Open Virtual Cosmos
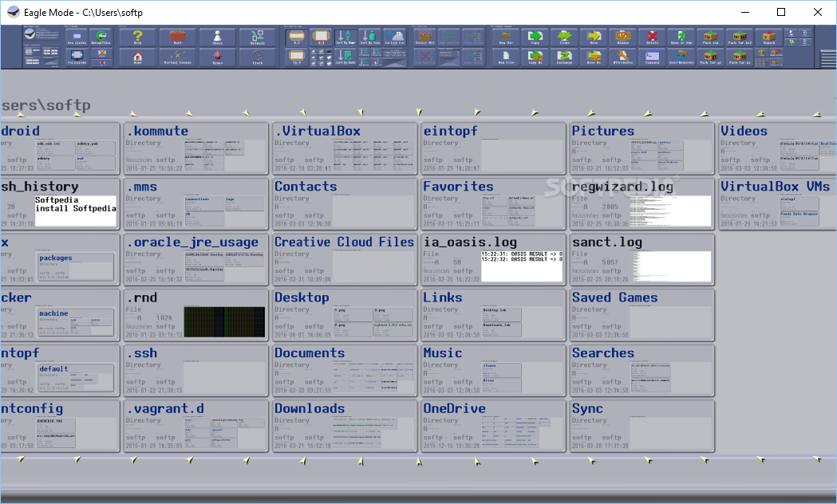The image size is (837, 504). click(x=177, y=57)
